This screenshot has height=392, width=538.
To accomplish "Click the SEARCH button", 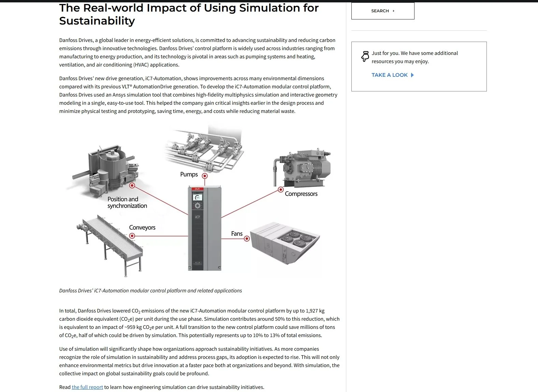I will [x=383, y=11].
